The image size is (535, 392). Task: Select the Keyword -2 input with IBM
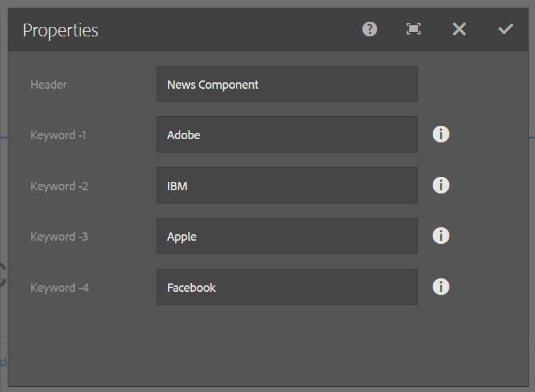(x=287, y=186)
